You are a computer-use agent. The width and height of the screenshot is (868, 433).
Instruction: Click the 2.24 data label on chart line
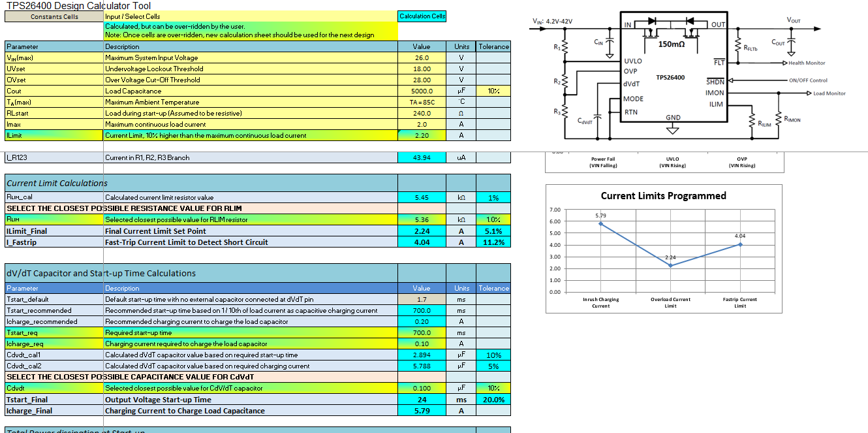(670, 257)
